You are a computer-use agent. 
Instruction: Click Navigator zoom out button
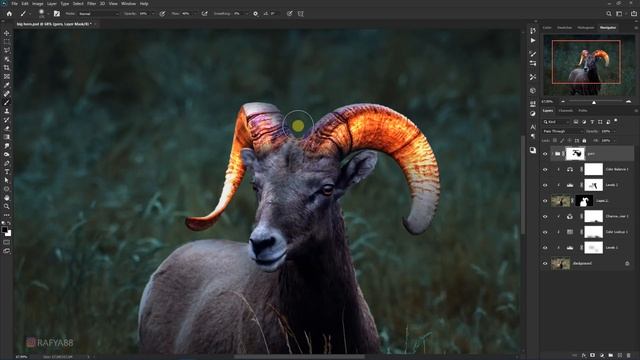pyautogui.click(x=563, y=102)
